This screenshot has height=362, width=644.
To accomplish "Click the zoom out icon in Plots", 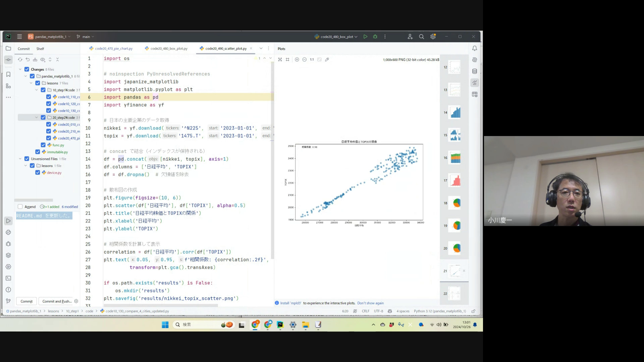I will [304, 59].
